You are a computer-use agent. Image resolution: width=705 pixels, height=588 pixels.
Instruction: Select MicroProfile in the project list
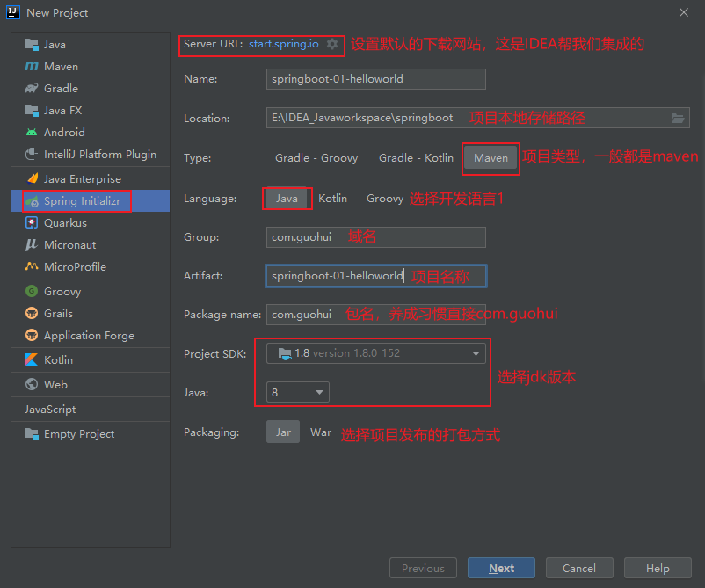tap(91, 266)
